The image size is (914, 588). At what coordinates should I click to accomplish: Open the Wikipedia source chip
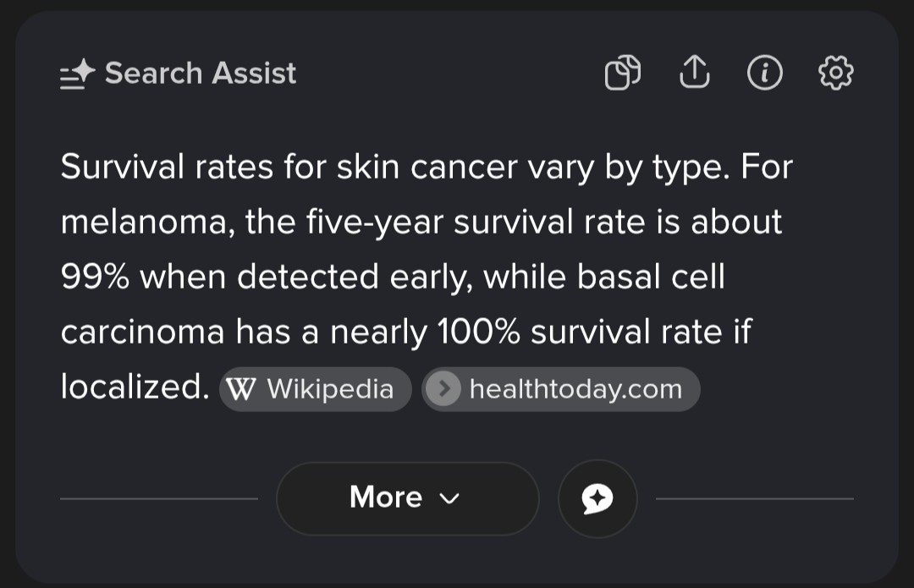point(316,389)
